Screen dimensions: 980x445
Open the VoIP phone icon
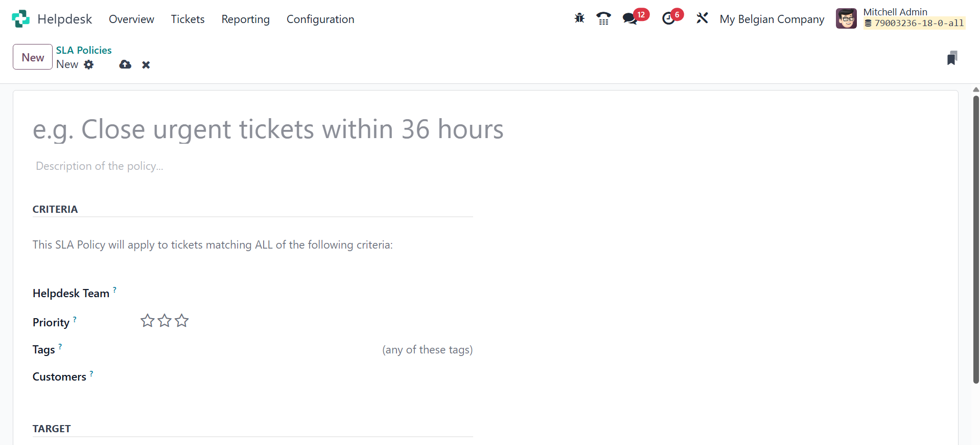(603, 18)
